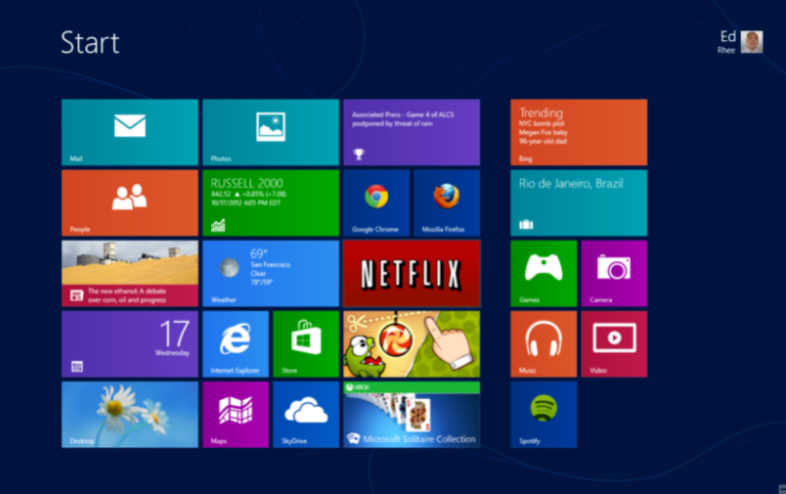Open the Xbox Games tile
The image size is (786, 494).
544,273
